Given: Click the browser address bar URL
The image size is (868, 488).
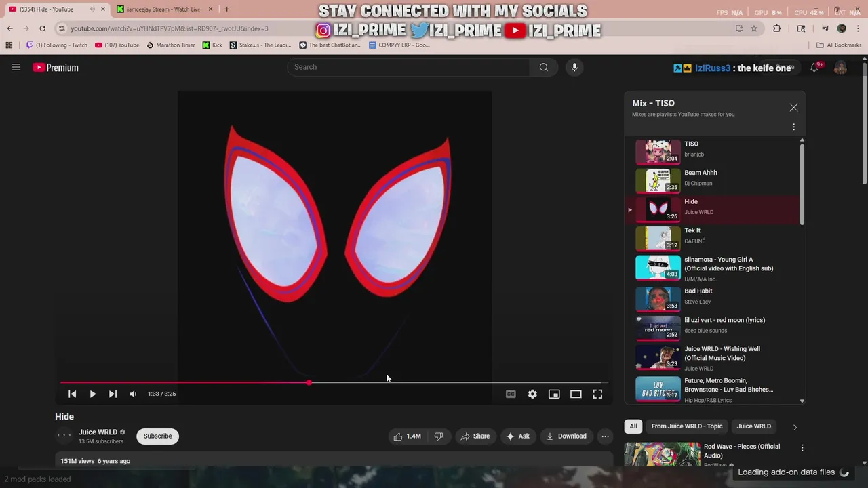Looking at the screenshot, I should (170, 28).
